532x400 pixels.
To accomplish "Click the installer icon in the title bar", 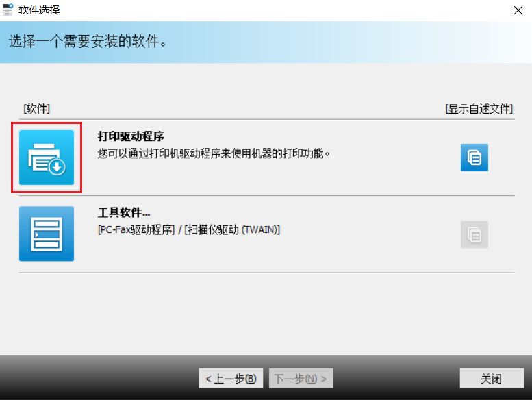I will click(8, 10).
